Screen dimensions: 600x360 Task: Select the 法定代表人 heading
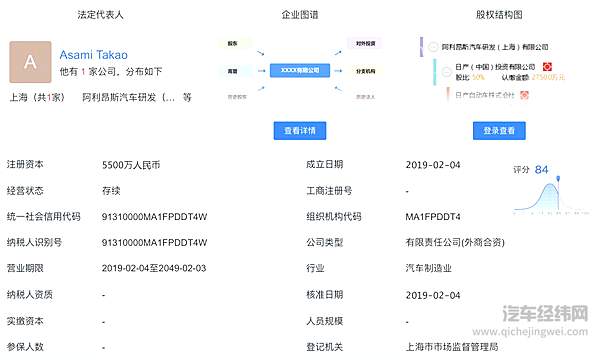coord(100,15)
